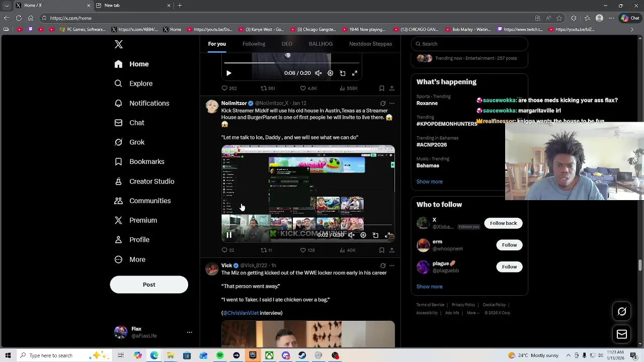
Task: Switch to DEO tab
Action: (x=287, y=44)
